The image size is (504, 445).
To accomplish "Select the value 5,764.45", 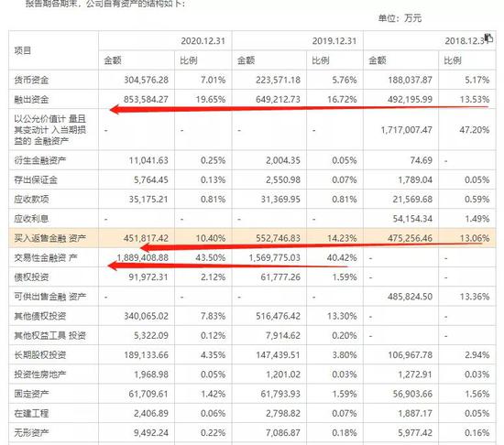I will [151, 179].
